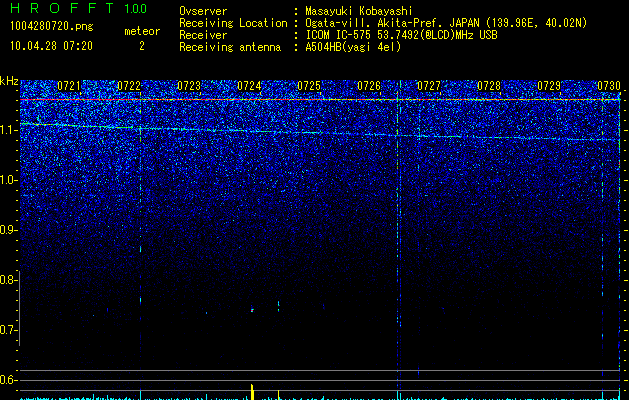This screenshot has width=629, height=400.
Task: Click the 0.8 kHz axis label
Action: click(8, 280)
